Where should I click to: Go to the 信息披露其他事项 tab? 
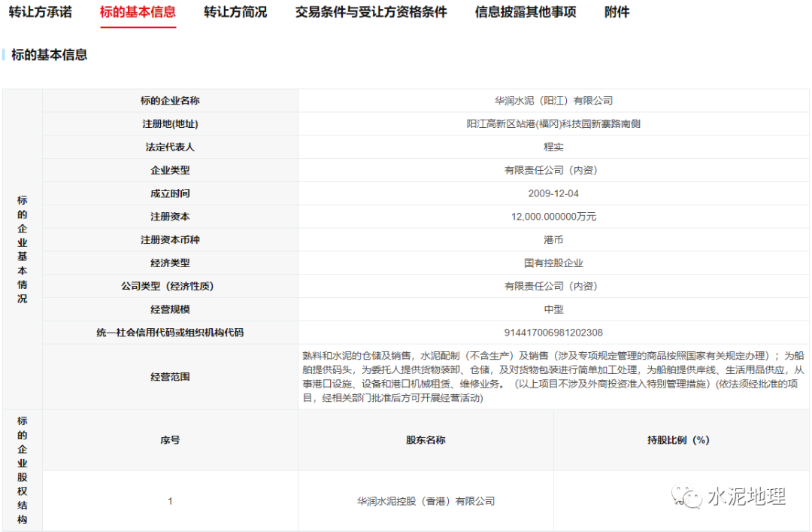click(x=526, y=13)
